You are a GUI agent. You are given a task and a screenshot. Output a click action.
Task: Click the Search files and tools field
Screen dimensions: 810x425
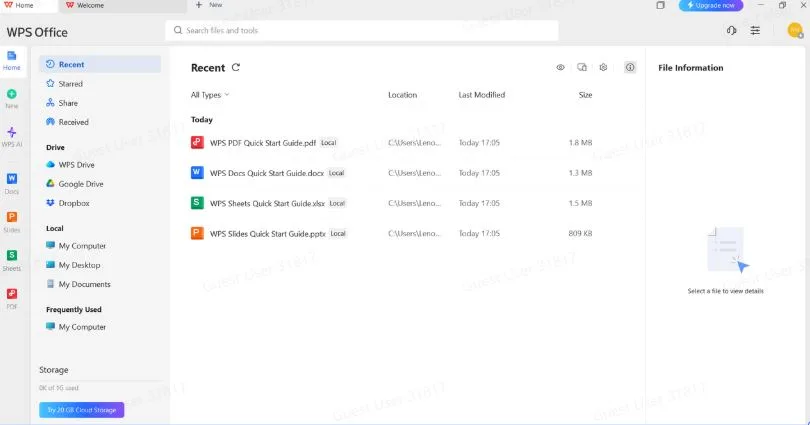click(362, 30)
